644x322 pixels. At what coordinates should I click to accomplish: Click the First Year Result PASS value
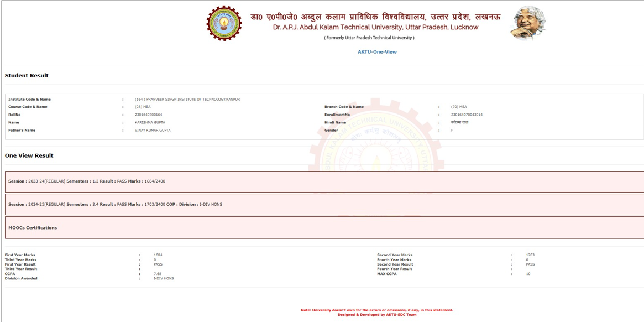click(x=158, y=264)
